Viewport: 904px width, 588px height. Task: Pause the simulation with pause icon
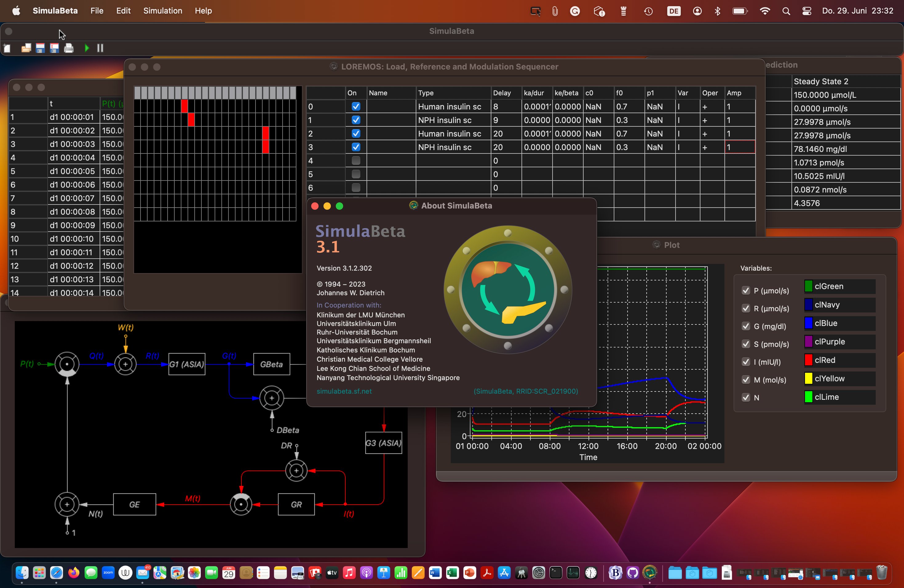tap(100, 48)
